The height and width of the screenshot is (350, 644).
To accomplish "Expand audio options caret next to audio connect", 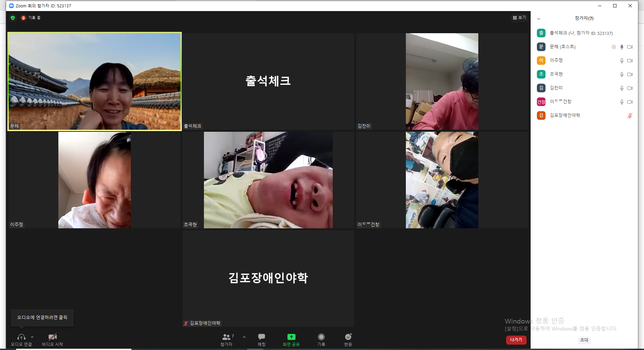I will [x=32, y=337].
